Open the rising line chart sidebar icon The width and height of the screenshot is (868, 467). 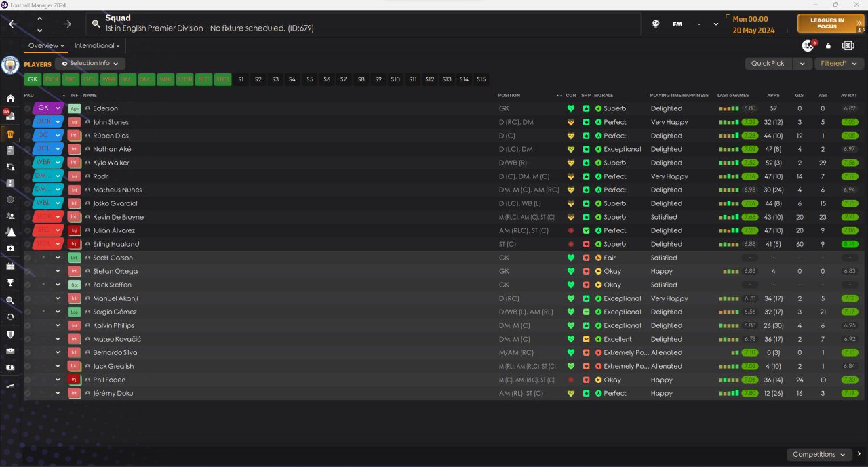click(10, 384)
